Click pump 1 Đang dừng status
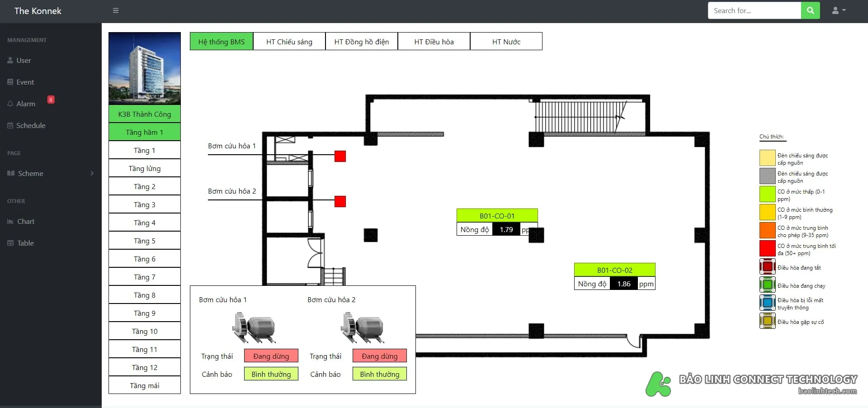This screenshot has height=408, width=868. pos(271,356)
